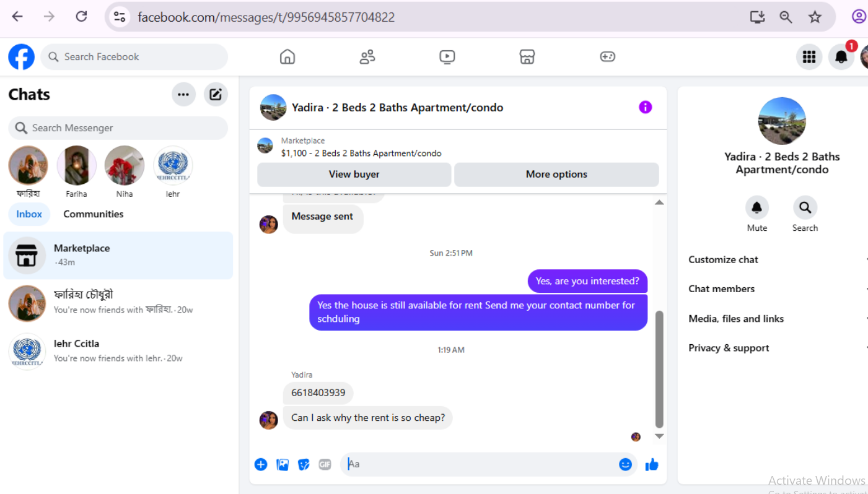Screen dimensions: 868x494
Task: Open chat with lehr Ccitla
Action: [x=118, y=351]
